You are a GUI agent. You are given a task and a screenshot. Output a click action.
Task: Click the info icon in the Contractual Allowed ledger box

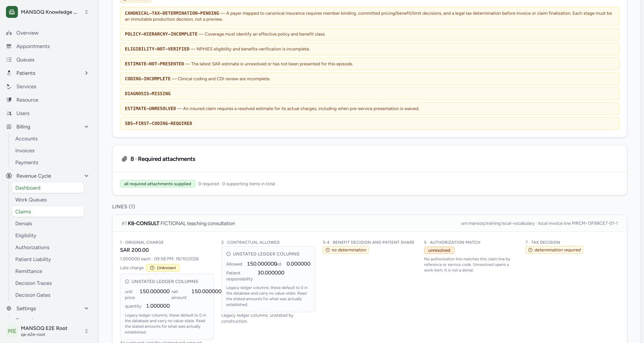(228, 254)
